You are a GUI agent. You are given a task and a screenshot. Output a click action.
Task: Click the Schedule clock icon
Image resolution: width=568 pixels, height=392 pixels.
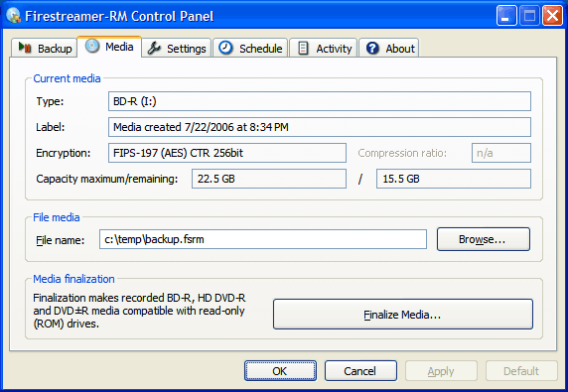225,48
